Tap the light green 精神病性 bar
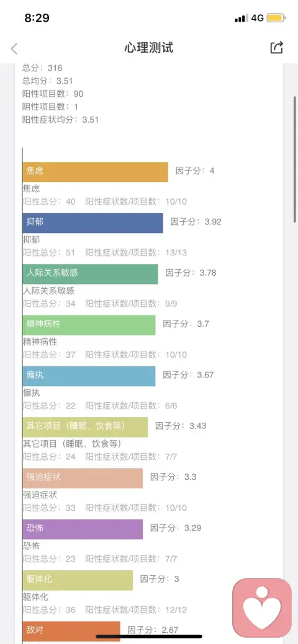Viewport: 298px width, 644px height. pyautogui.click(x=89, y=325)
